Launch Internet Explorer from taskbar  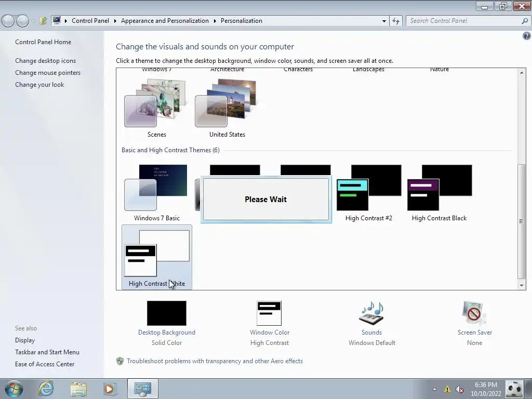[x=46, y=389]
